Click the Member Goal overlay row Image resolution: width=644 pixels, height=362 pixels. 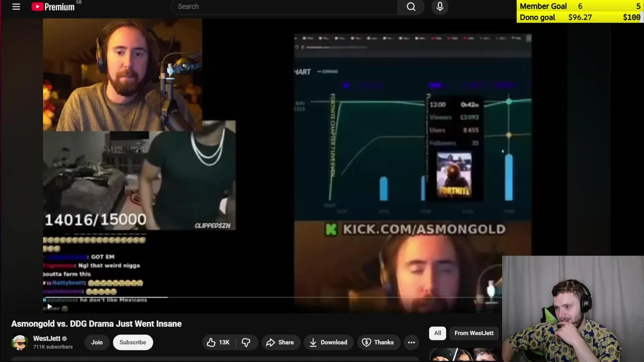(x=580, y=6)
